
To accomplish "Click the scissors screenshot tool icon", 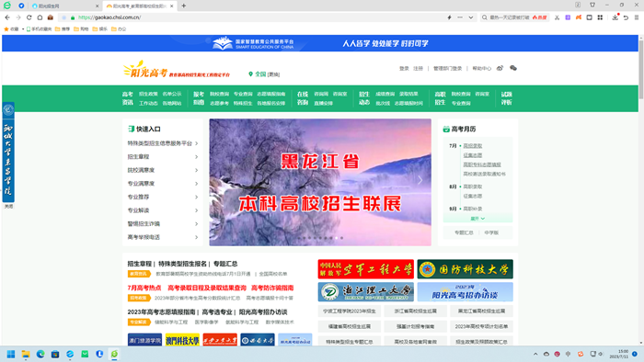I will click(x=557, y=17).
